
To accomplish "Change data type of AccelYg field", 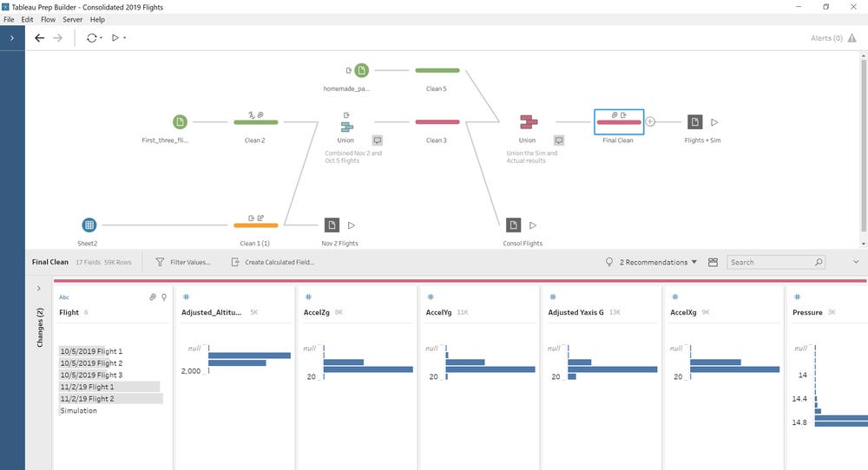I will click(431, 297).
